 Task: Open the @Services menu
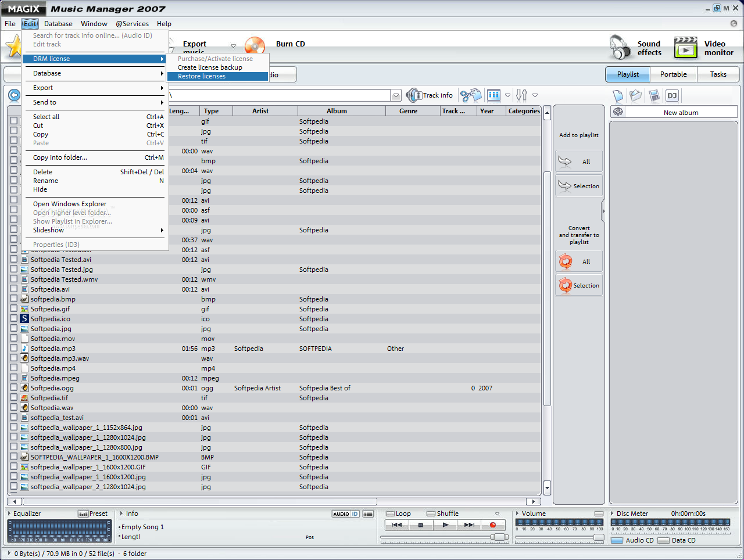point(132,24)
